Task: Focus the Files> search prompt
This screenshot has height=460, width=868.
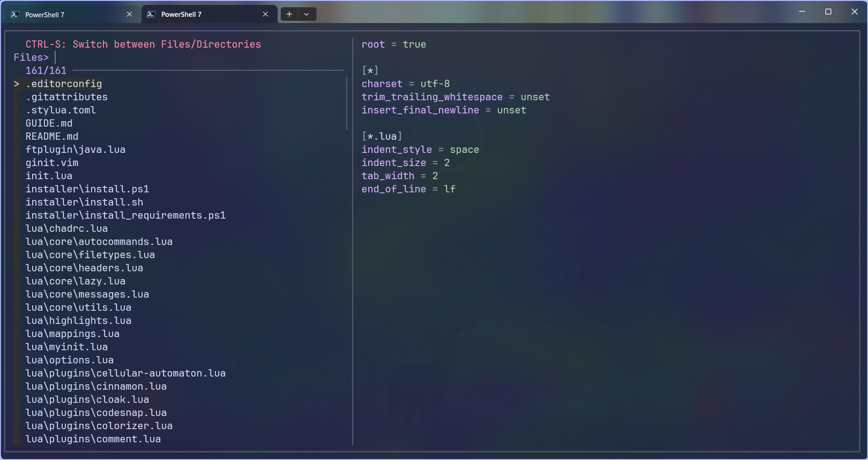Action: point(179,58)
